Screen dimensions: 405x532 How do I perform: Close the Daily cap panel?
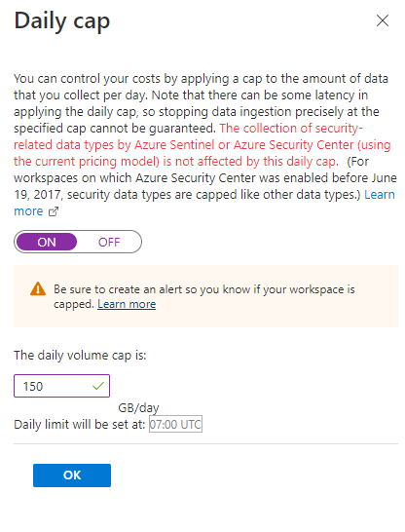383,20
